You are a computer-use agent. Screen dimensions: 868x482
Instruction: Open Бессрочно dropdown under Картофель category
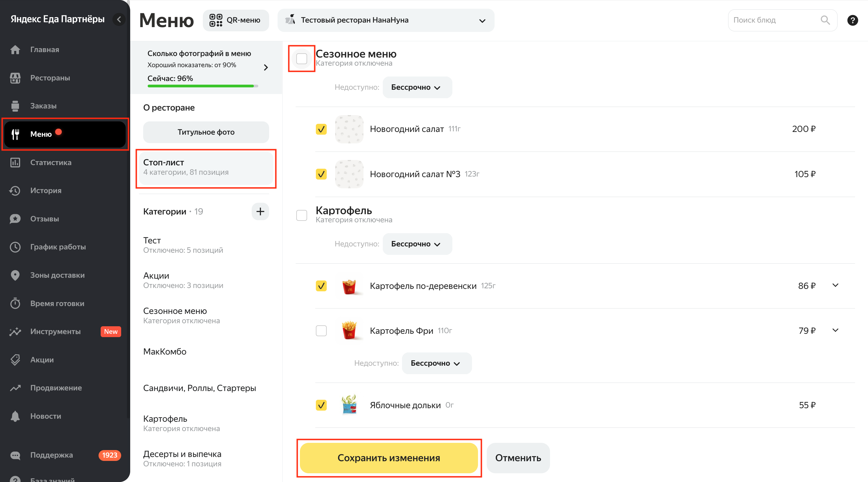pos(417,244)
